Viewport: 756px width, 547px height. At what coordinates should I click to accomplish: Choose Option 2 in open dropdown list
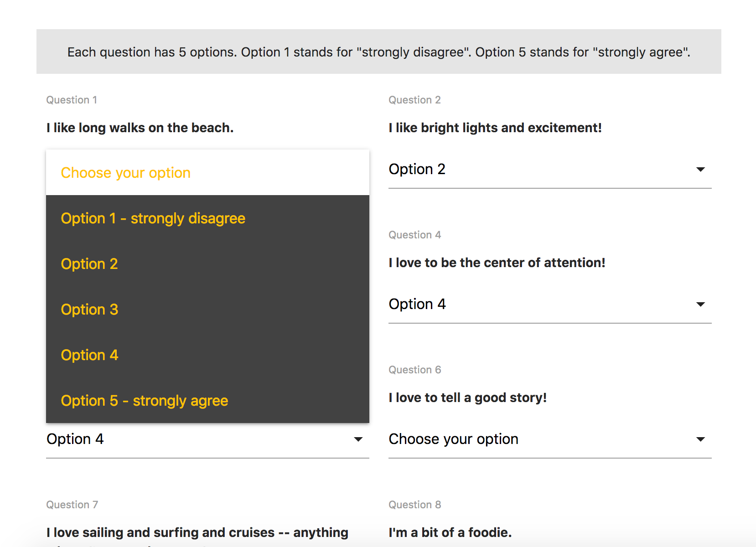[x=89, y=264]
